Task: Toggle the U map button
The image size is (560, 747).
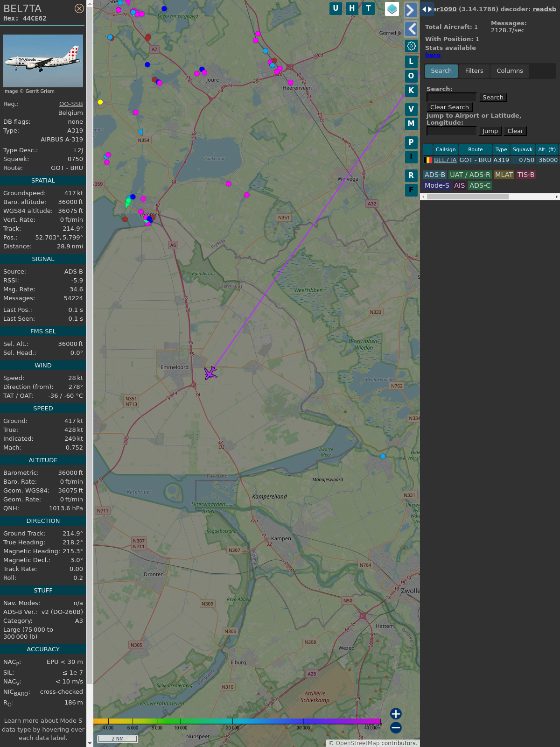Action: (x=336, y=8)
